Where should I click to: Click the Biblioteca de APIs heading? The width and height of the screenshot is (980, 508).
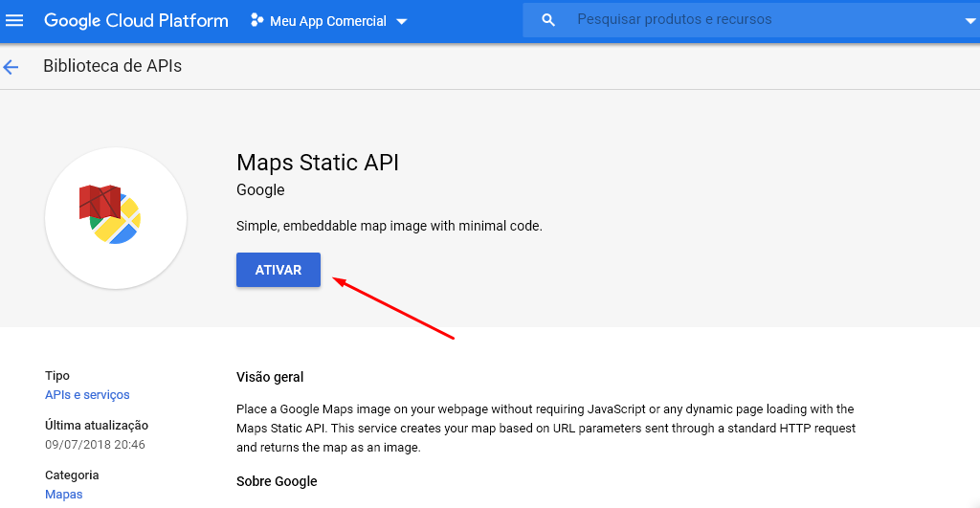click(x=113, y=66)
